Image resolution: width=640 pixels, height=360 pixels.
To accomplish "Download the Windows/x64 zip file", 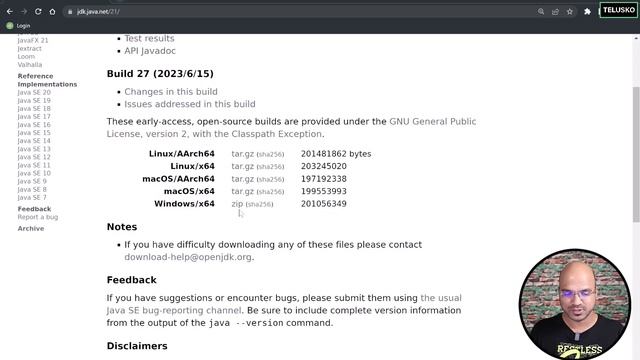I will pyautogui.click(x=237, y=204).
